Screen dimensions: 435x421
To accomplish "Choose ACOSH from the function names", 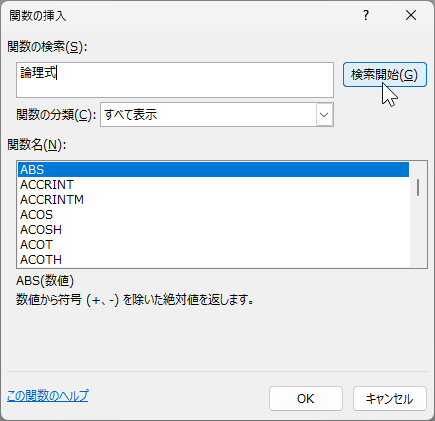I will pos(213,230).
